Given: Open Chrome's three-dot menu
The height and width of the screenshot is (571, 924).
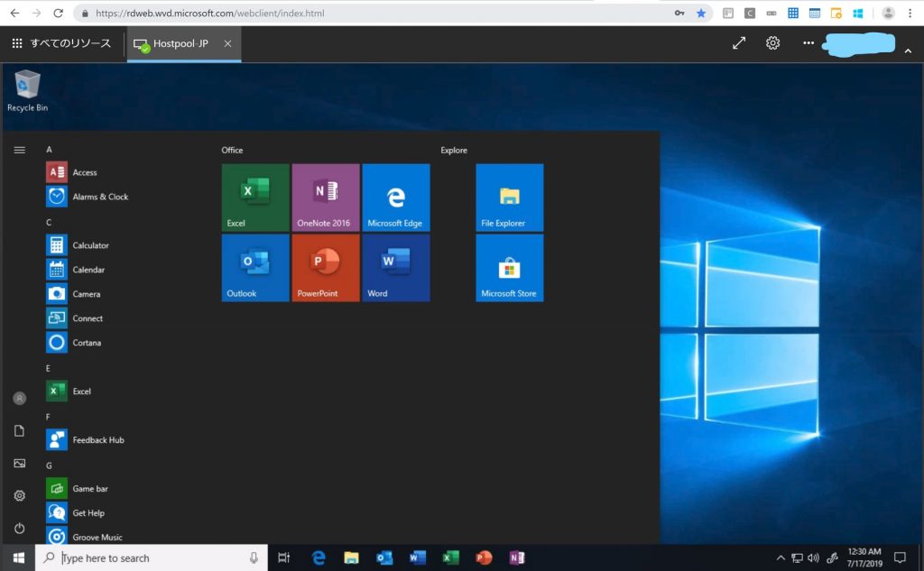Looking at the screenshot, I should coord(910,13).
